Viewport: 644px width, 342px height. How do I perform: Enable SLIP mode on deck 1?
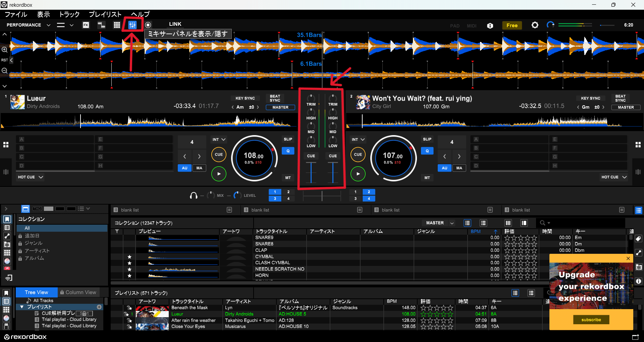click(x=288, y=139)
